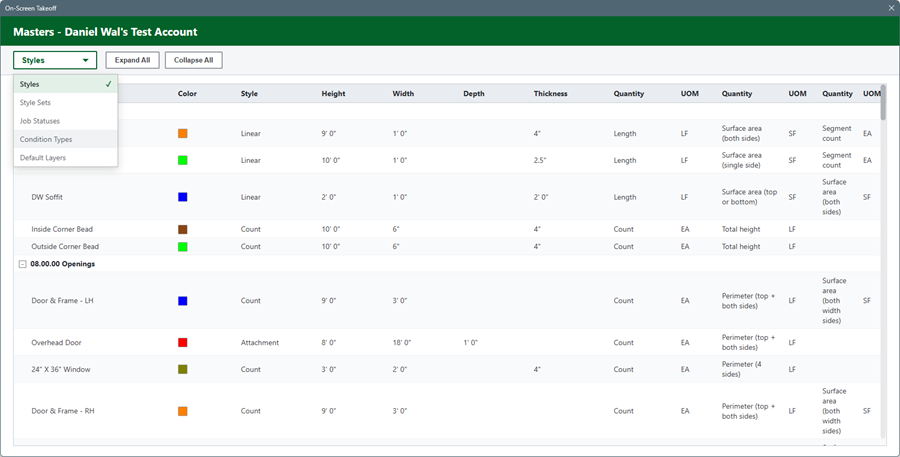
Task: Click the Color column header
Action: click(187, 94)
